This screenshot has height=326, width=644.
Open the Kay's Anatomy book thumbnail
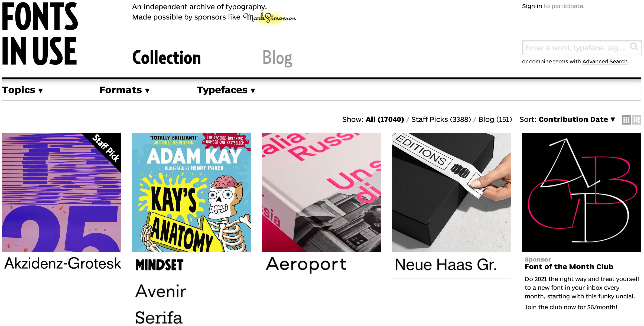click(x=192, y=192)
